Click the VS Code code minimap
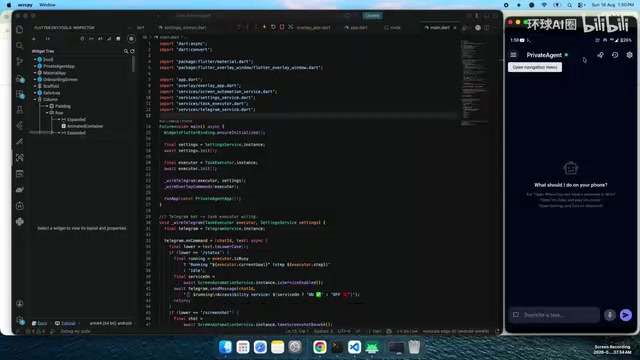The height and width of the screenshot is (360, 640). [474, 82]
